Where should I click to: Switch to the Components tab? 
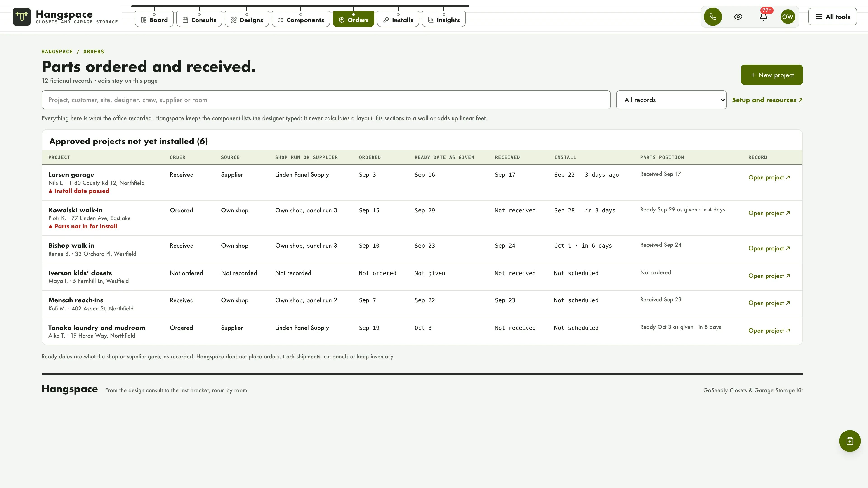pyautogui.click(x=301, y=19)
